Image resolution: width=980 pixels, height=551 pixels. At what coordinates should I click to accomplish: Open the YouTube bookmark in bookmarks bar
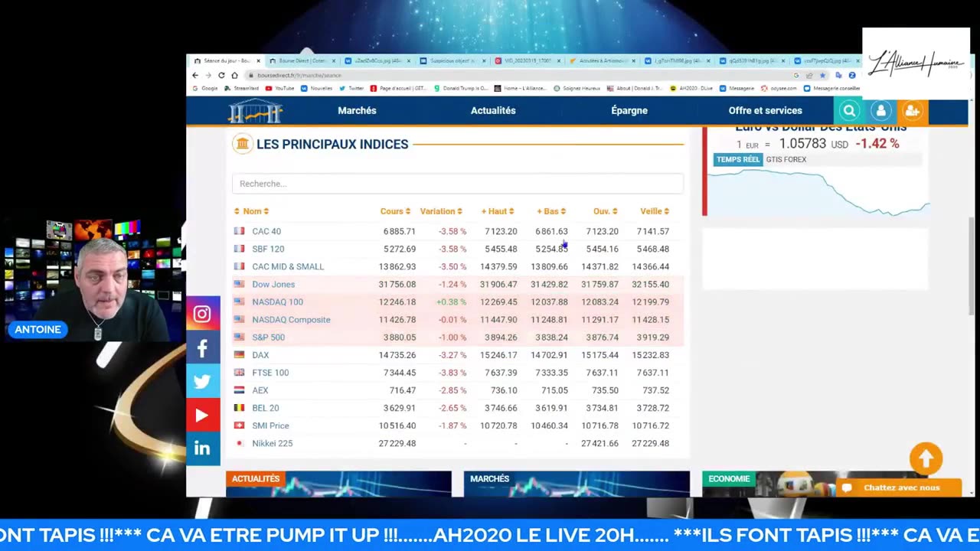(279, 88)
